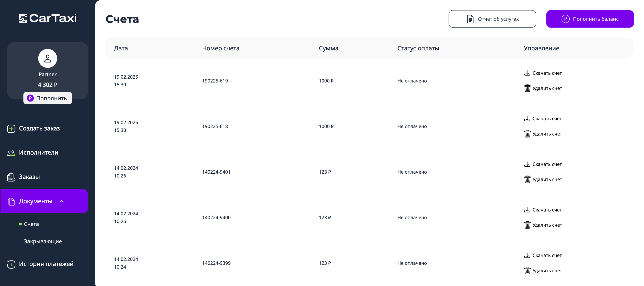
Task: Click download icon for invoice 190225-619
Action: 527,73
